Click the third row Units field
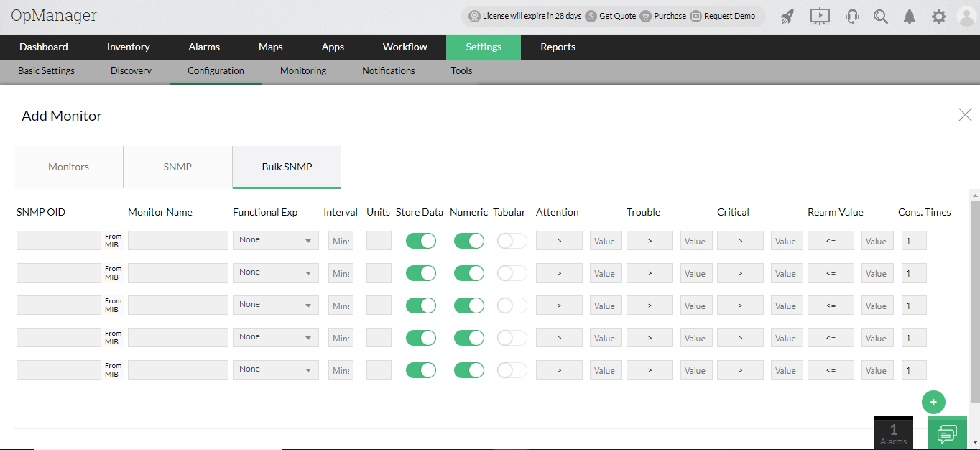 pyautogui.click(x=379, y=305)
